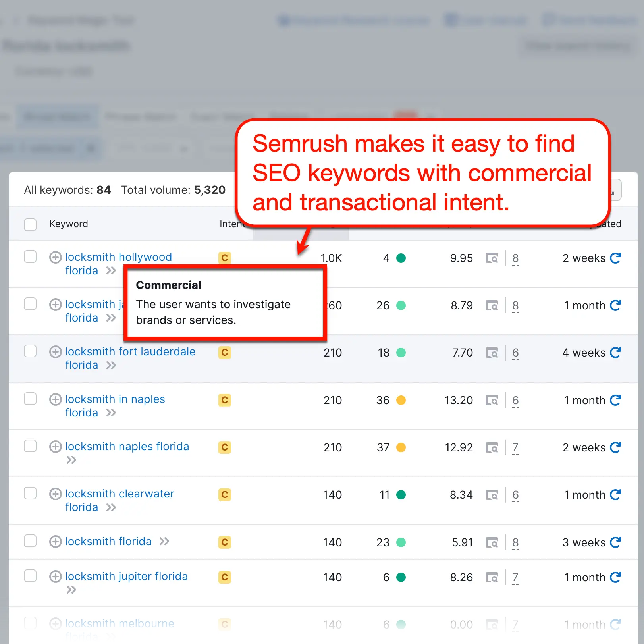Toggle the select-all keywords checkbox
This screenshot has width=644, height=644.
30,225
